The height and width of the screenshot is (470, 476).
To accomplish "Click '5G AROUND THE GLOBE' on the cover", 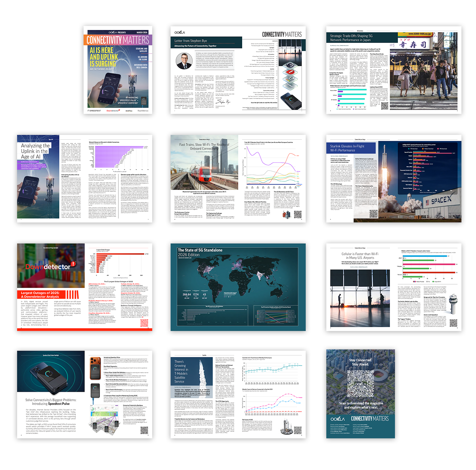I will 142,58.
